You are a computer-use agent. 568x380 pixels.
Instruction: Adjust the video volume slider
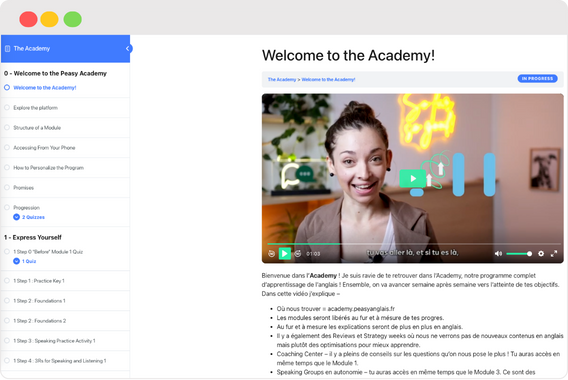(x=519, y=254)
